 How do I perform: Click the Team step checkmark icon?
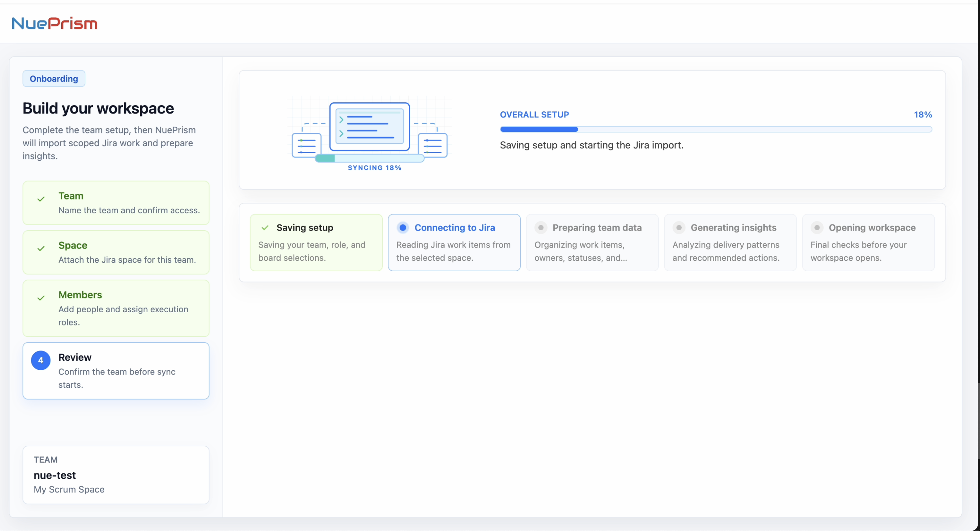(41, 199)
